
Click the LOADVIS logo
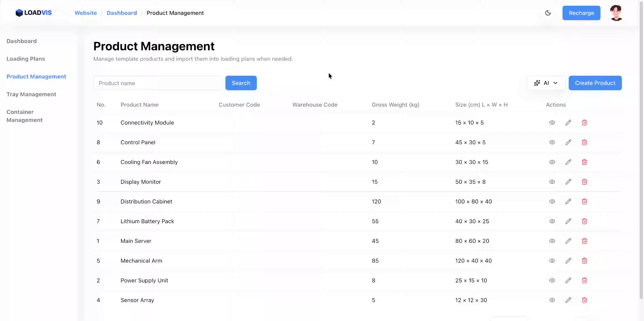(34, 13)
